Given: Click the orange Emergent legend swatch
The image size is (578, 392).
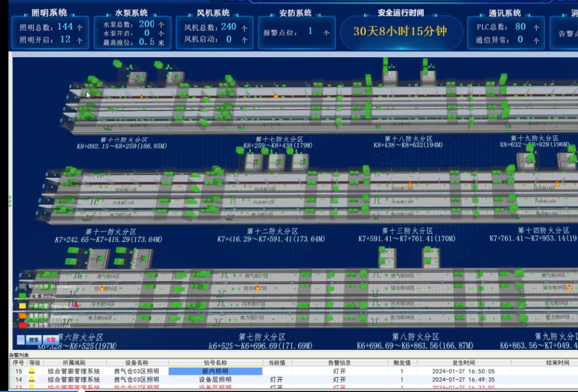Looking at the screenshot, I should (23, 315).
